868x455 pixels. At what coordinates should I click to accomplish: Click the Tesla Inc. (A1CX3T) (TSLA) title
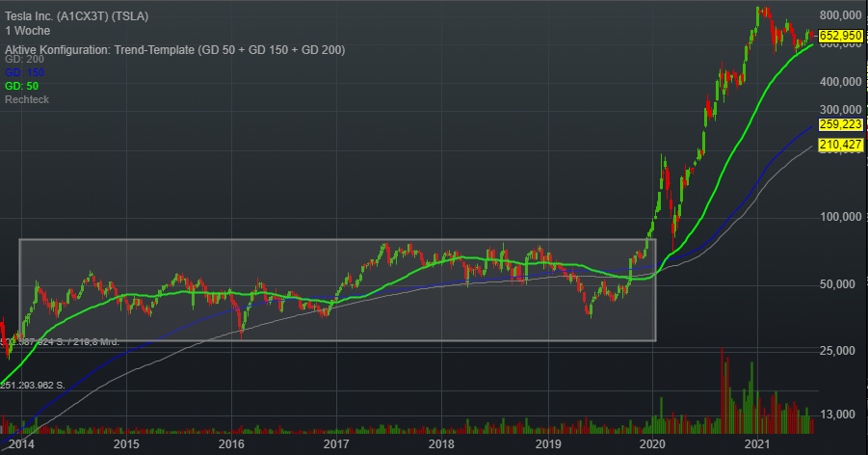(77, 16)
